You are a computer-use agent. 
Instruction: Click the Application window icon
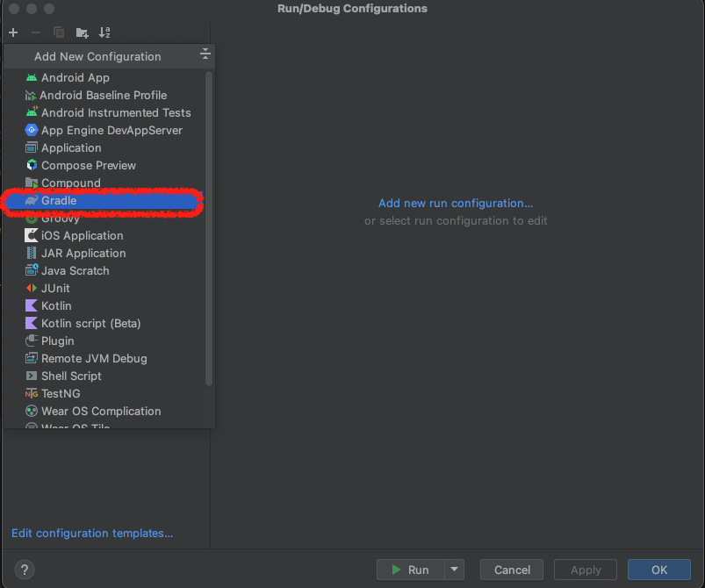click(32, 147)
